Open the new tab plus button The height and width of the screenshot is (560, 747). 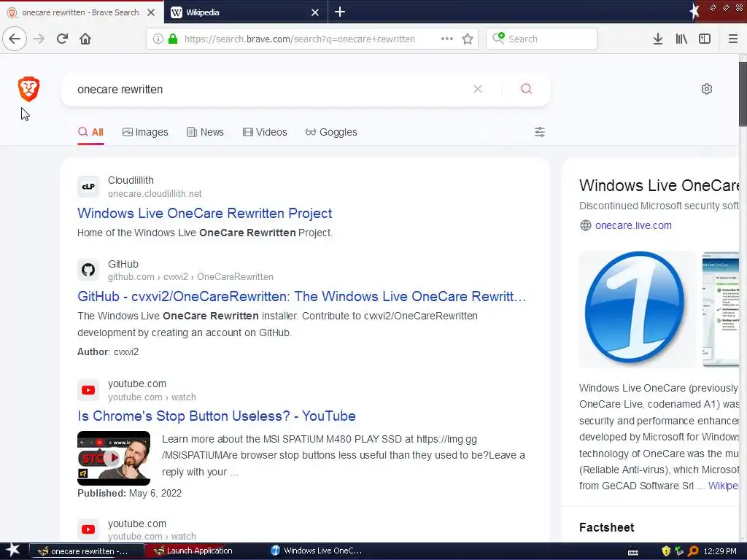click(340, 12)
